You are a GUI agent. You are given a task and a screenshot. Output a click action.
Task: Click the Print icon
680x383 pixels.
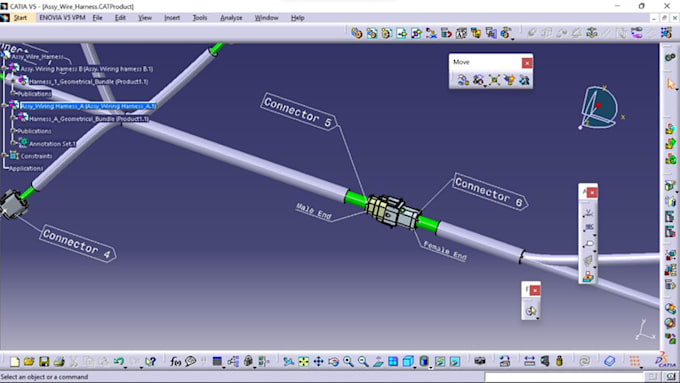coord(59,361)
